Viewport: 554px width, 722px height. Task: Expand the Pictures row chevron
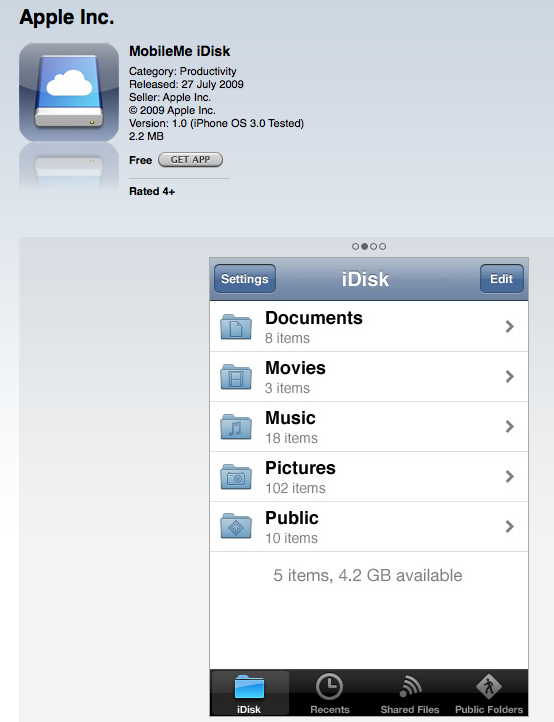click(x=509, y=477)
